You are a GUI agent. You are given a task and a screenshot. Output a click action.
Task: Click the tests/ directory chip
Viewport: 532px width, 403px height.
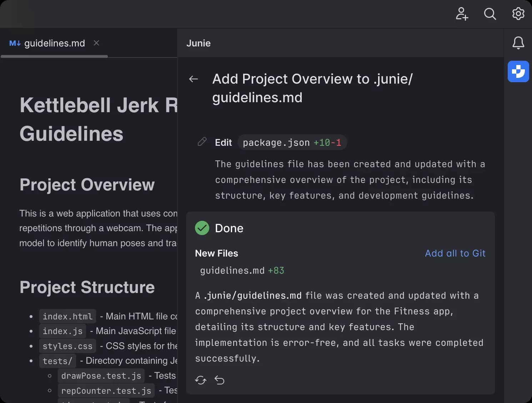57,361
